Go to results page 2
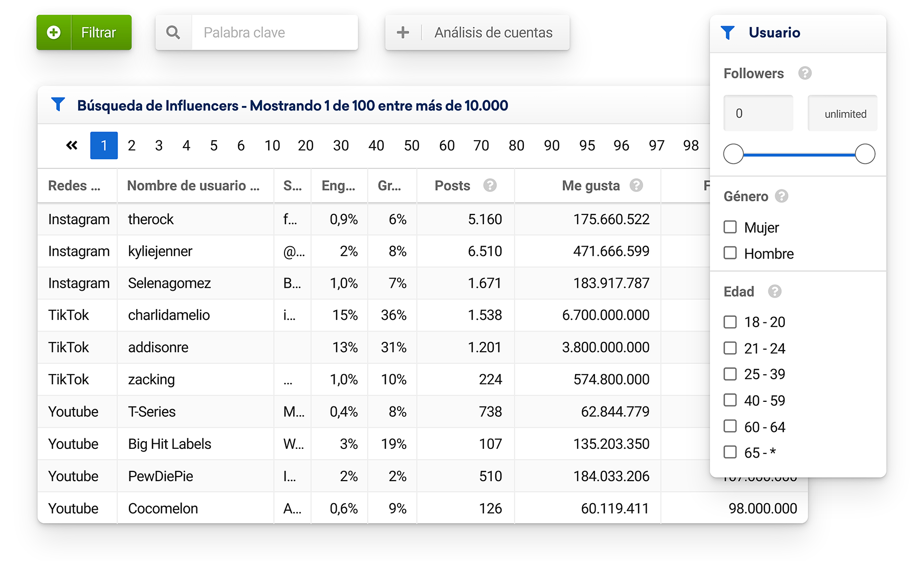Screen dimensions: 924x561 pos(131,145)
